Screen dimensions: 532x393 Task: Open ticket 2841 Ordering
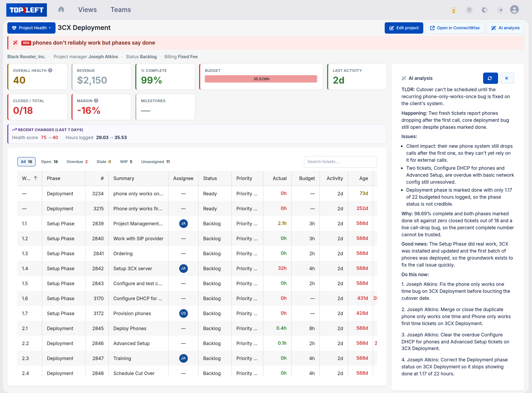tap(197, 254)
